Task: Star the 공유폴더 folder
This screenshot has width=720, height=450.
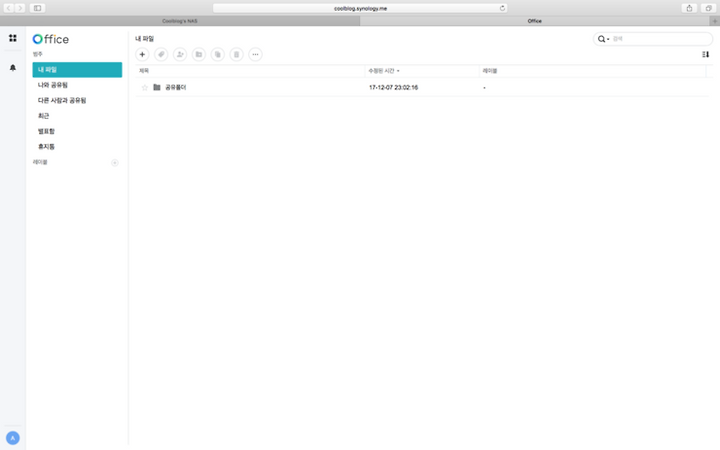Action: 145,87
